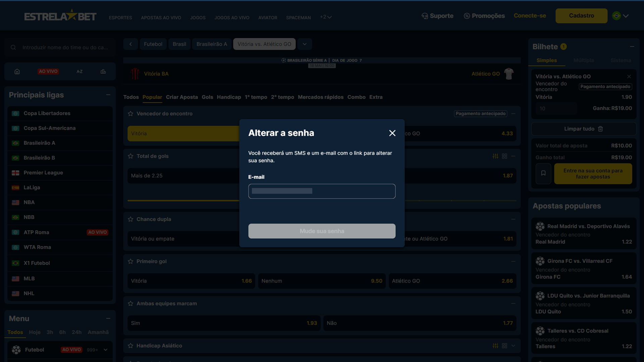Select the NBA league row
Viewport: 644px width, 362px height.
(60, 202)
